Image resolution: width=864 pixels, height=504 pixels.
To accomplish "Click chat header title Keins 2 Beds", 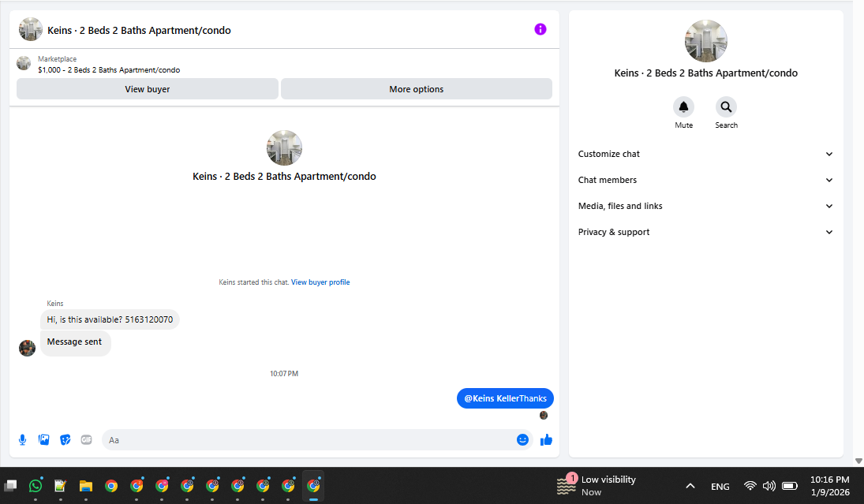I will coord(139,30).
